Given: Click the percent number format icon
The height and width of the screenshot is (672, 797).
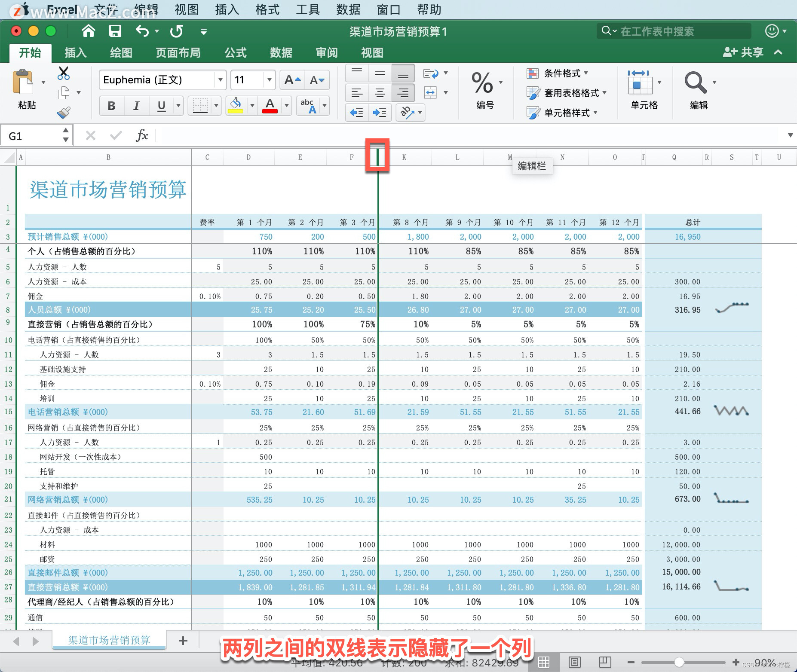Looking at the screenshot, I should point(482,82).
